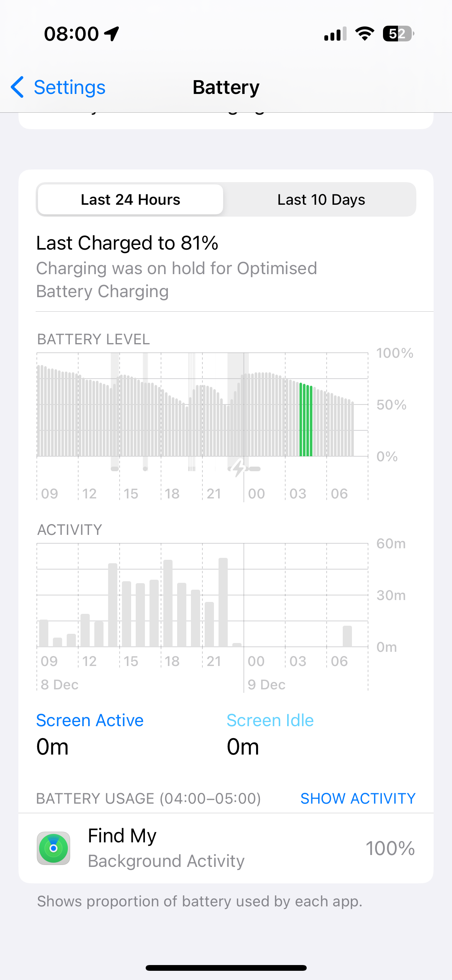Tap Show Activity link
This screenshot has height=980, width=452.
pos(358,798)
